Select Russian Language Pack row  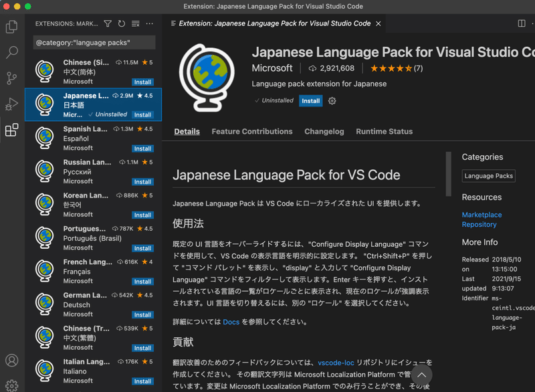93,171
